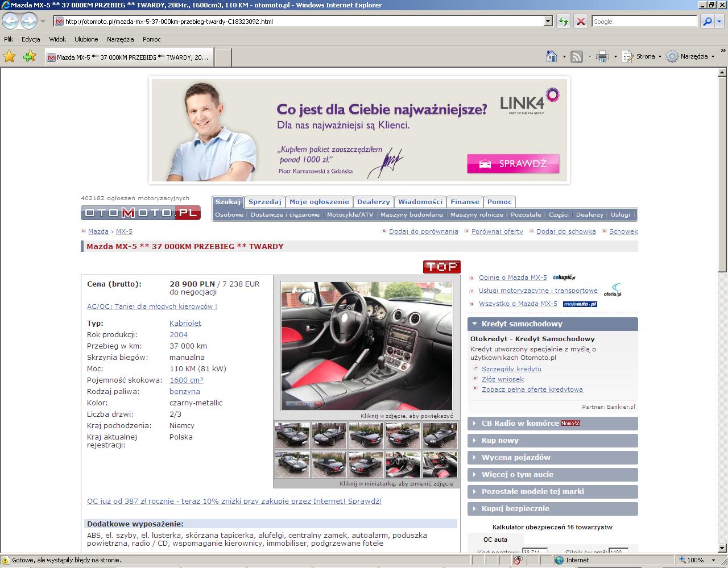
Task: Click the Dodaj do schowka link
Action: [x=566, y=231]
